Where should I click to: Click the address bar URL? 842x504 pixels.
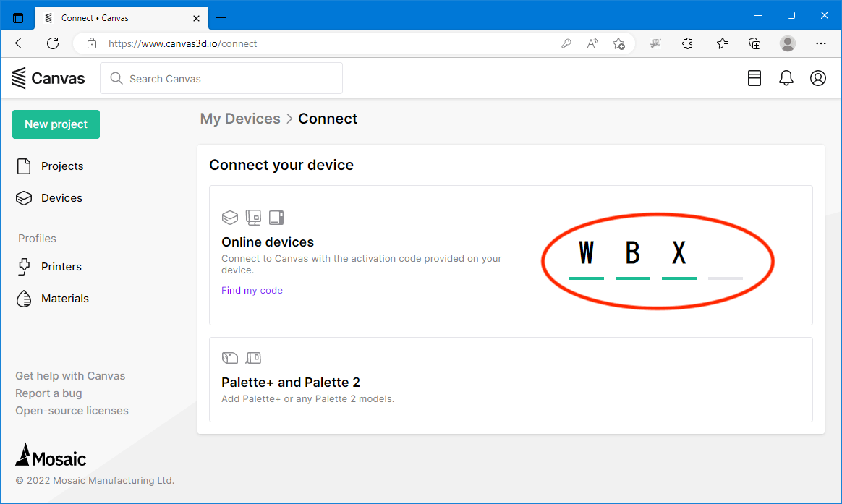[182, 43]
